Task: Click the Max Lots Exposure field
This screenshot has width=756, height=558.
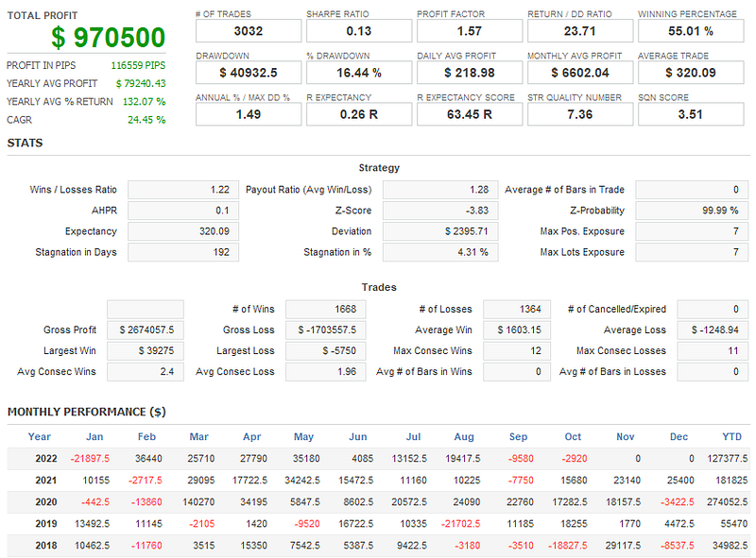Action: [x=692, y=252]
